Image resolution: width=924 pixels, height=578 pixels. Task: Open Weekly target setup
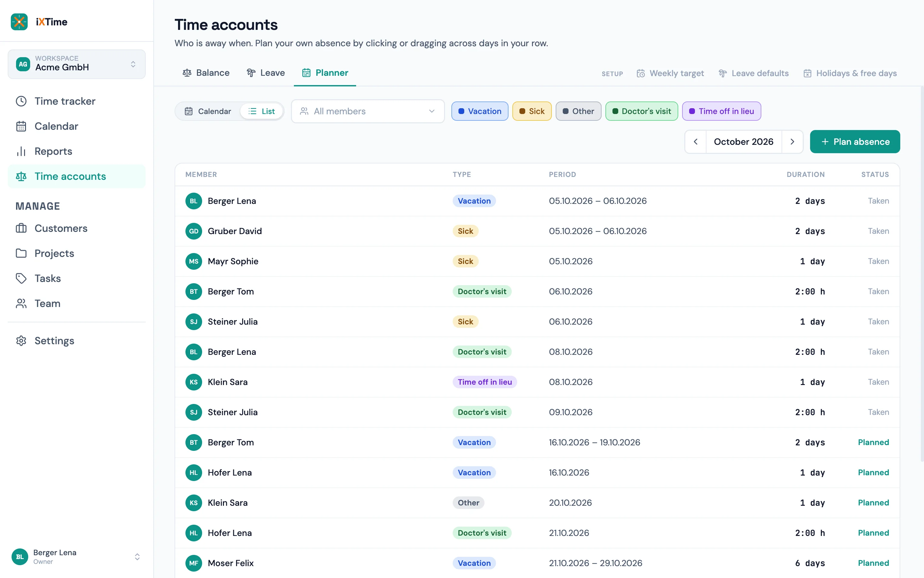[670, 73]
